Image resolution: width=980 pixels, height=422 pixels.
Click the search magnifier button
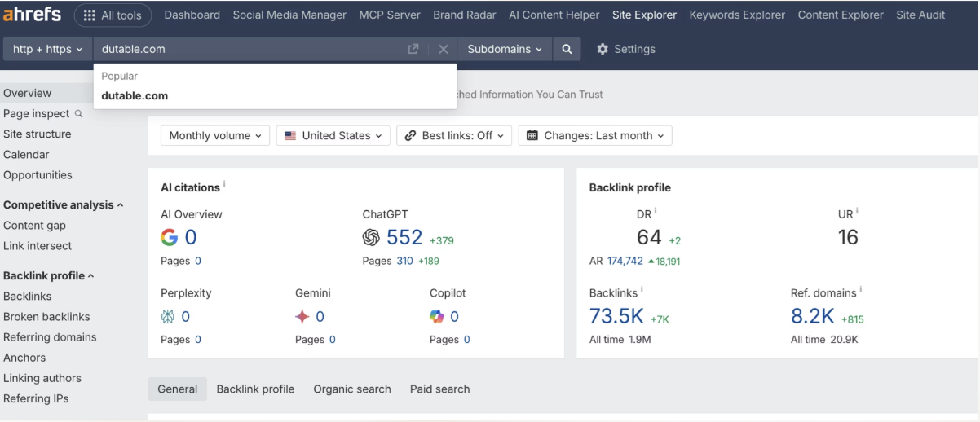(567, 49)
